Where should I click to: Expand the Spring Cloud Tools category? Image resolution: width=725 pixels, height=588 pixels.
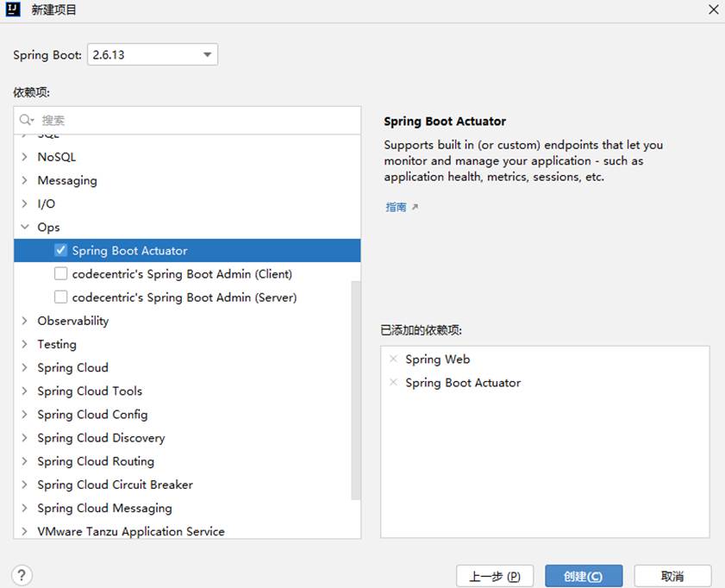pos(24,391)
